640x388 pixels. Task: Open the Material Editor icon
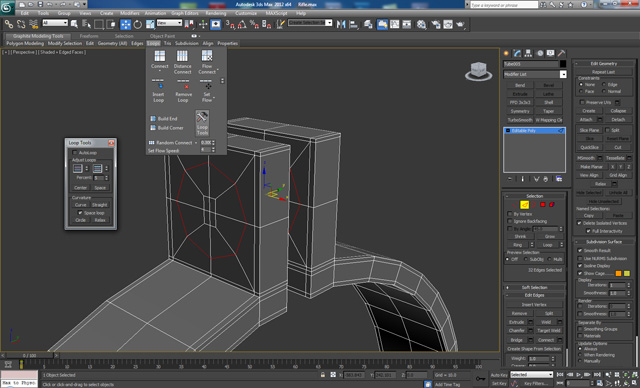[422, 24]
